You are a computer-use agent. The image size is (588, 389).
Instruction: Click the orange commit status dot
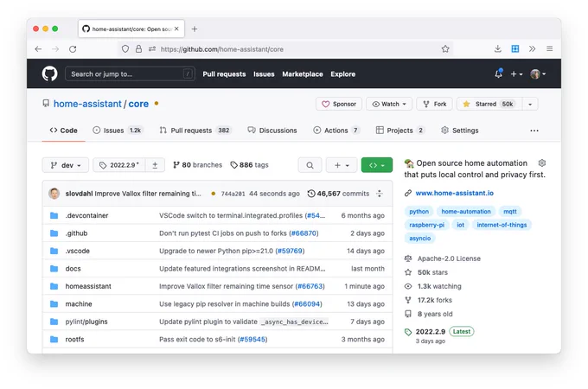(213, 194)
